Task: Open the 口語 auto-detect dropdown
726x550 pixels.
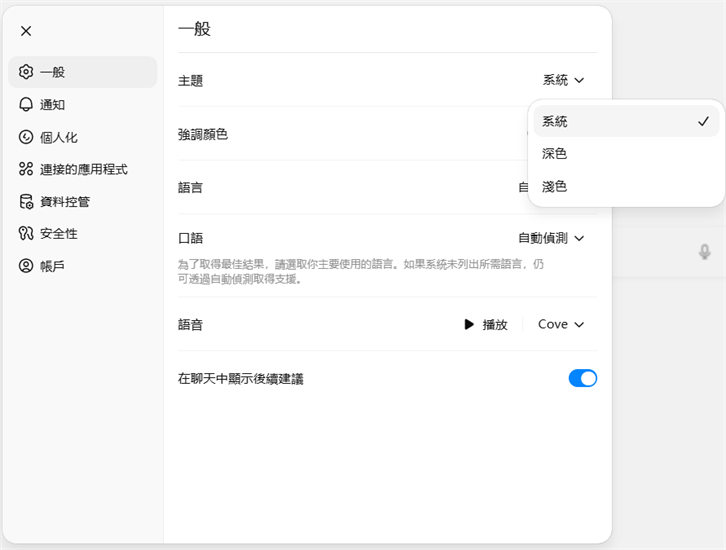Action: click(x=551, y=238)
